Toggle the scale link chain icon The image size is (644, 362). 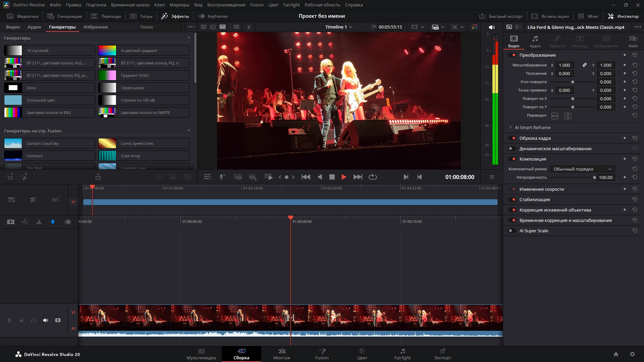click(x=584, y=65)
